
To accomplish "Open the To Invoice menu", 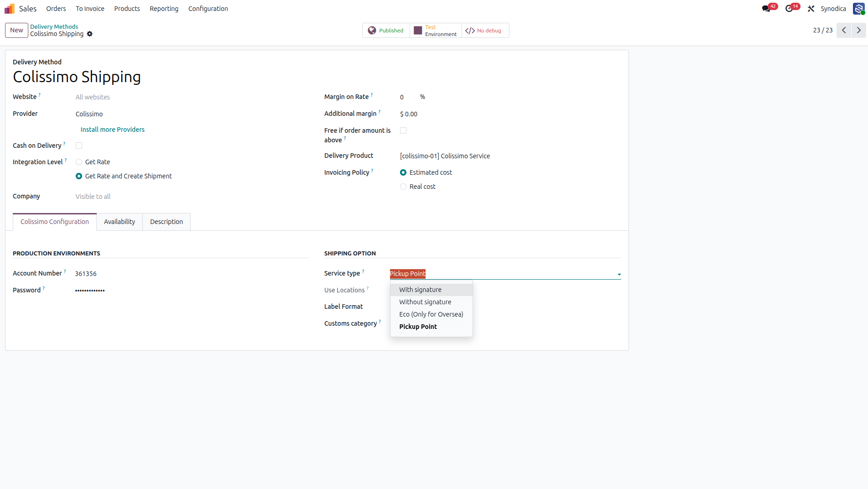I will [90, 9].
